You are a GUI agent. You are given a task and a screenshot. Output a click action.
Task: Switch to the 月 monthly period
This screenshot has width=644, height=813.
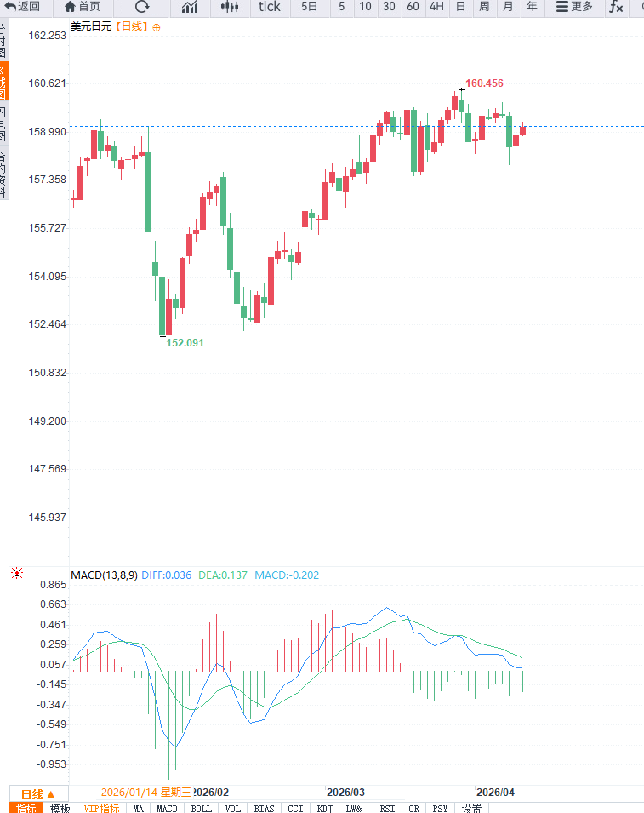click(x=508, y=7)
